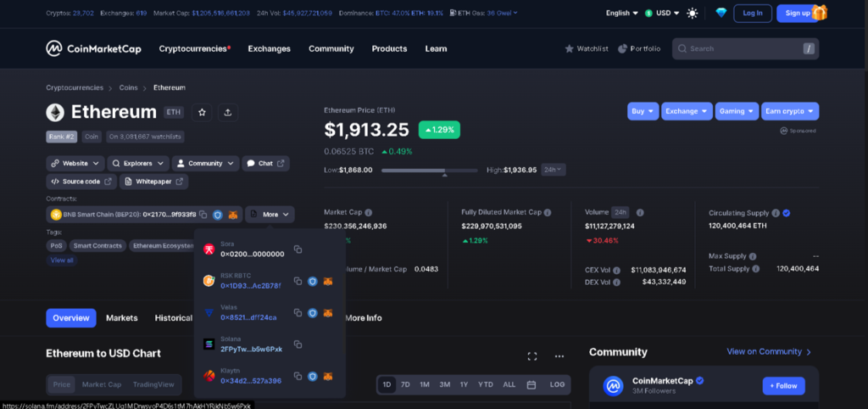Copy the Solana contract address
868x409 pixels.
coord(298,345)
